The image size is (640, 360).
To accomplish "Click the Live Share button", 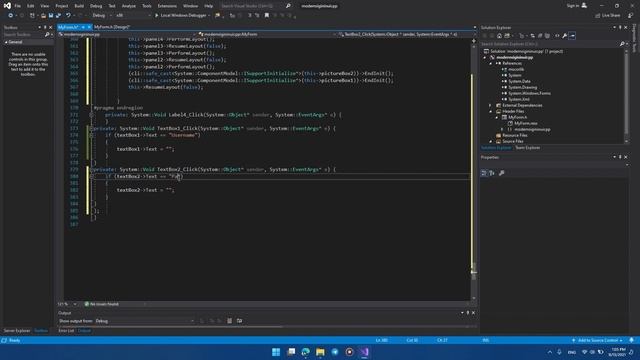I will [x=608, y=16].
